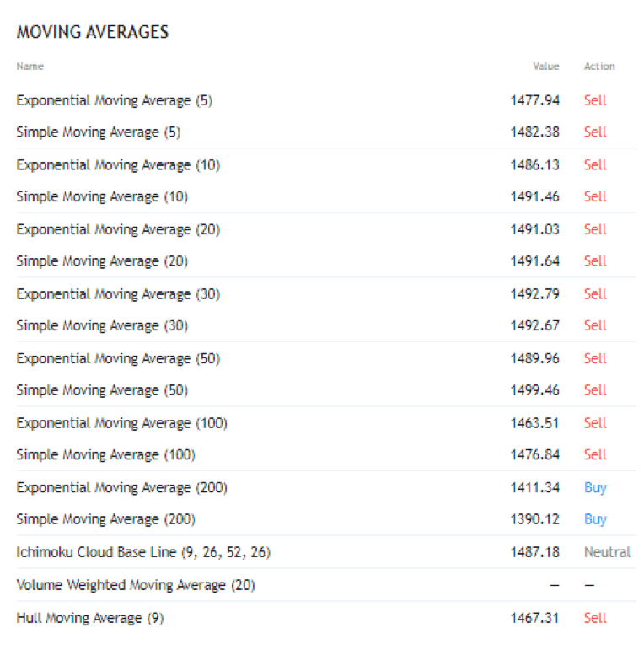Select Exponential Moving Average (30) label
Image resolution: width=644 pixels, height=655 pixels.
click(118, 294)
